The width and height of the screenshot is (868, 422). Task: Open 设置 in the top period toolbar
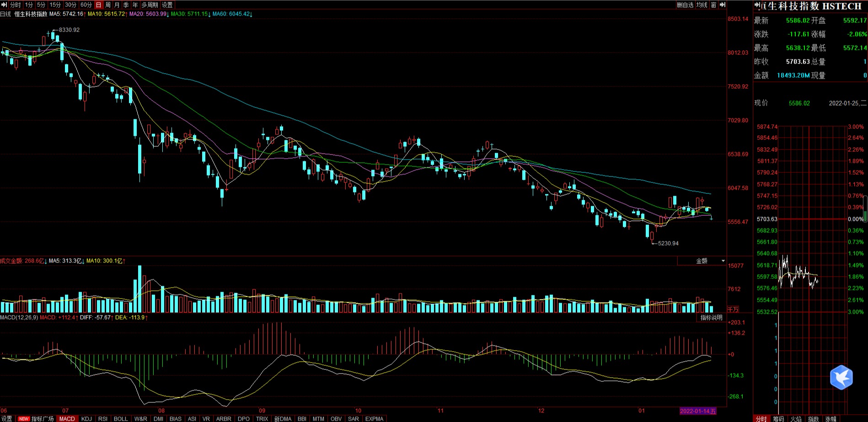click(167, 5)
